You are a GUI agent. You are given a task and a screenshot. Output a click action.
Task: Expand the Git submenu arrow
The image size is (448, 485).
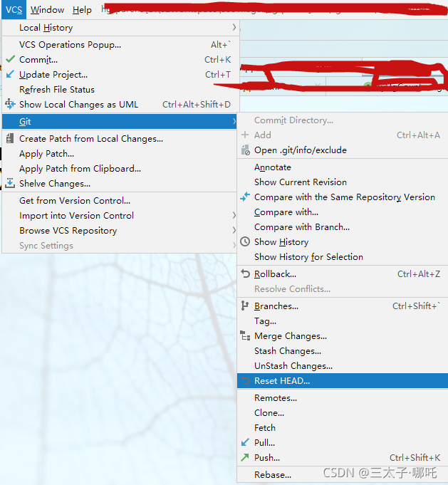pos(234,121)
